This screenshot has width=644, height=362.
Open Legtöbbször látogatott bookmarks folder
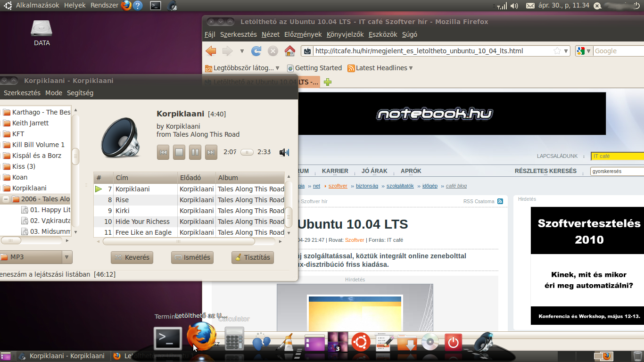242,68
